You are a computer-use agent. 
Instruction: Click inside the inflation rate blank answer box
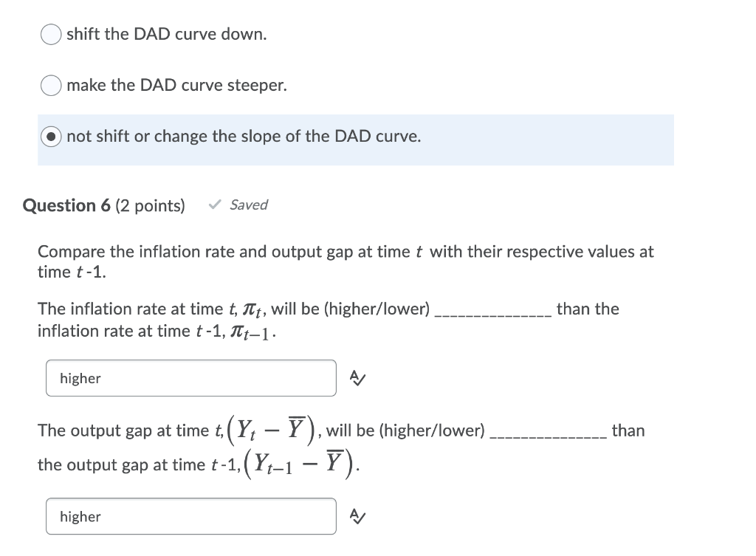pos(190,377)
